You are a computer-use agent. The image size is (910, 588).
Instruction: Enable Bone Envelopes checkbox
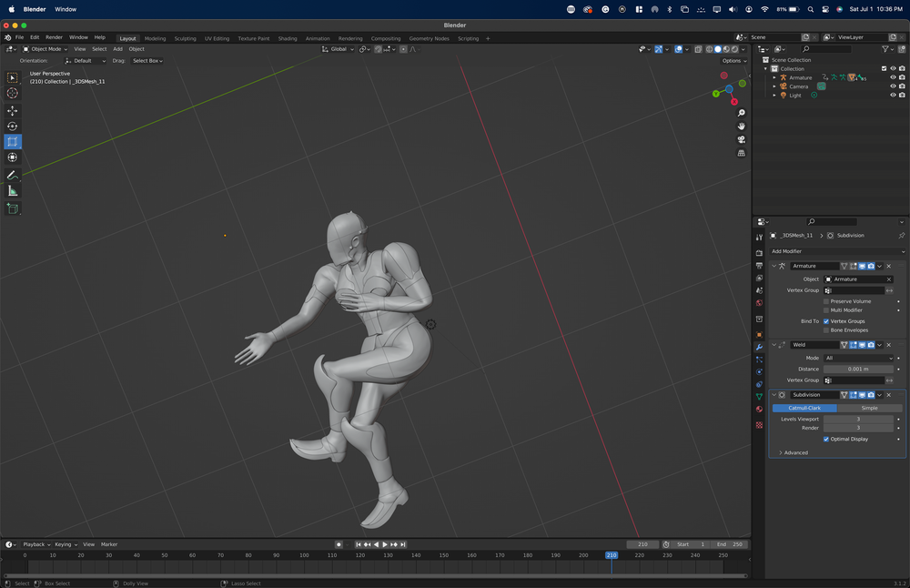[826, 329]
